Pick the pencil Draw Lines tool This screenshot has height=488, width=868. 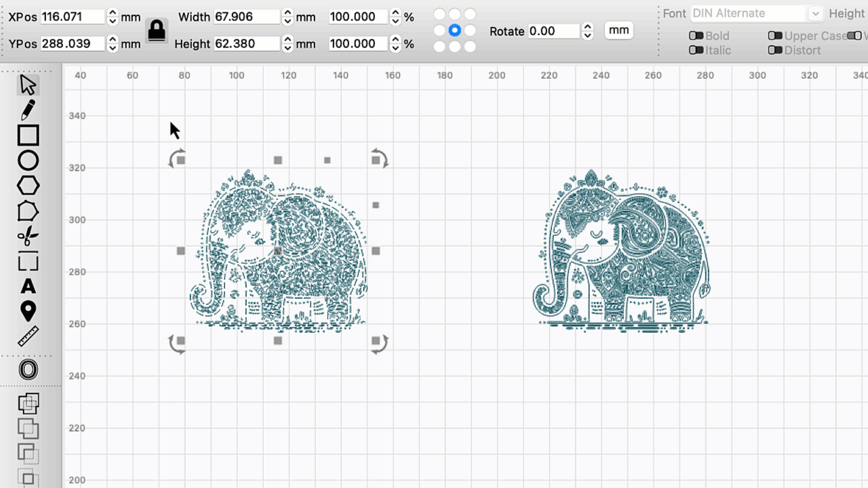tap(28, 110)
